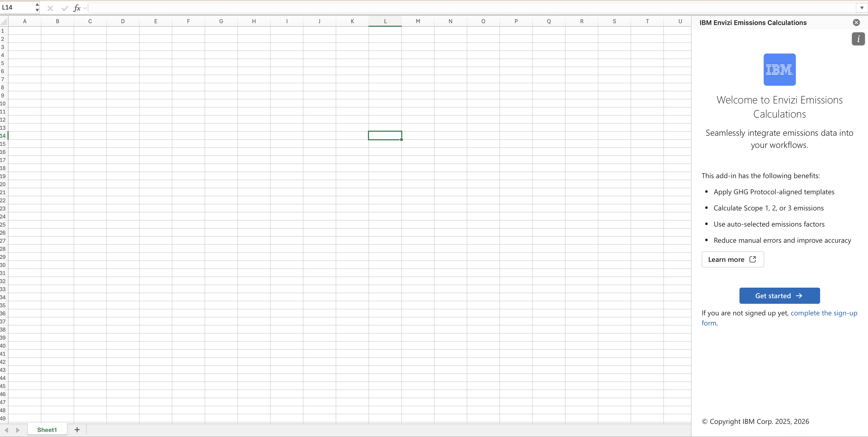Click the Copyright IBM Corp. 2025, 2026 text

pos(755,421)
